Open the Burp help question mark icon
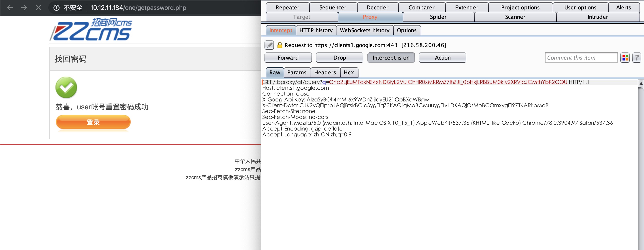Viewport: 644px width, 250px height. tap(636, 58)
